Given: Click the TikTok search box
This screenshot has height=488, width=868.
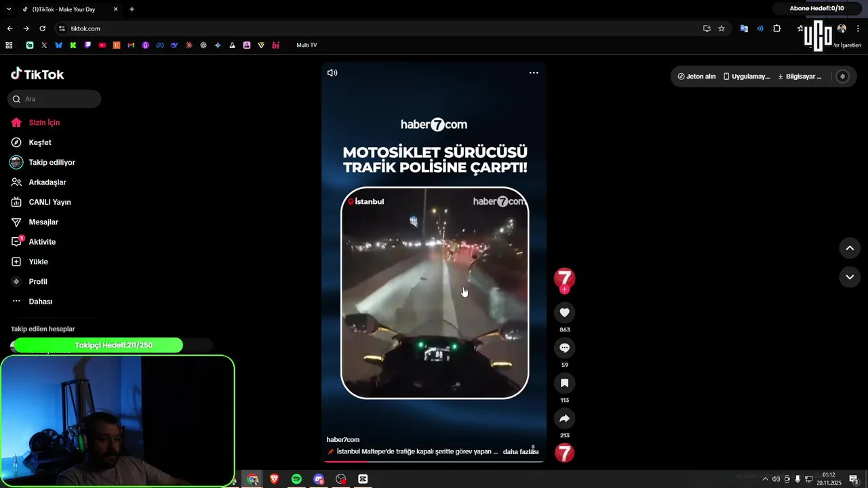Looking at the screenshot, I should coord(54,99).
